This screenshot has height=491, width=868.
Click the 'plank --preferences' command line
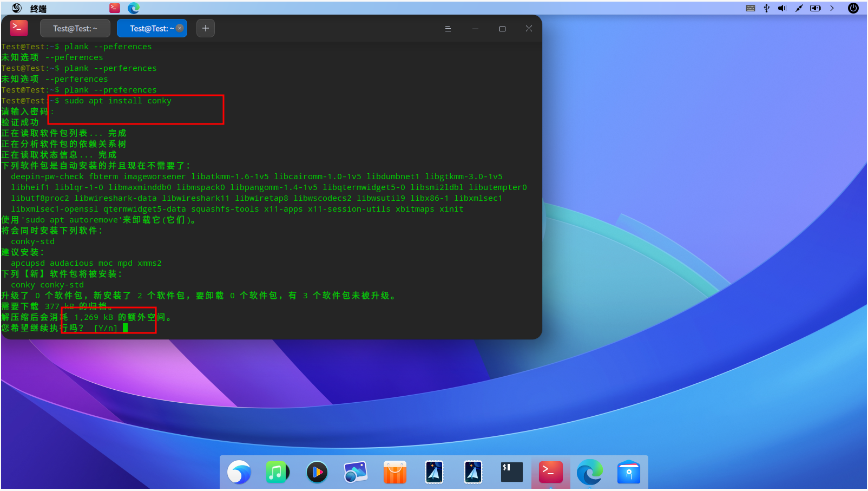click(x=110, y=90)
